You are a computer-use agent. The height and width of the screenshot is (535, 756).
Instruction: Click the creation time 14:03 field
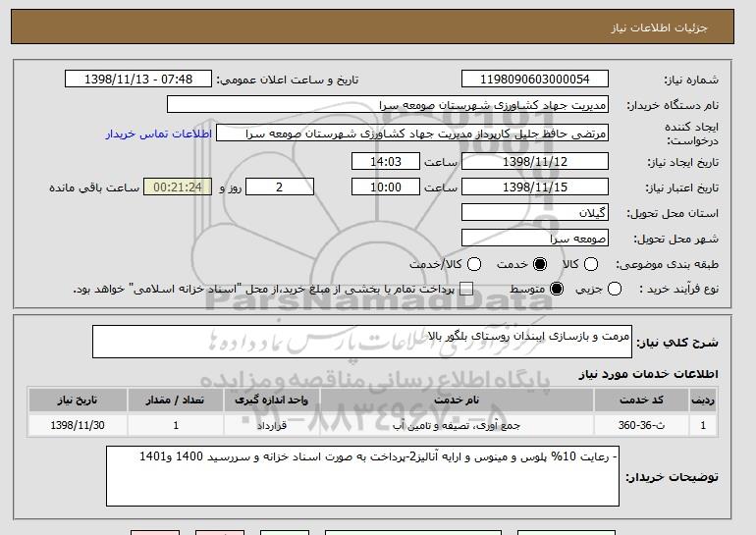pos(386,161)
